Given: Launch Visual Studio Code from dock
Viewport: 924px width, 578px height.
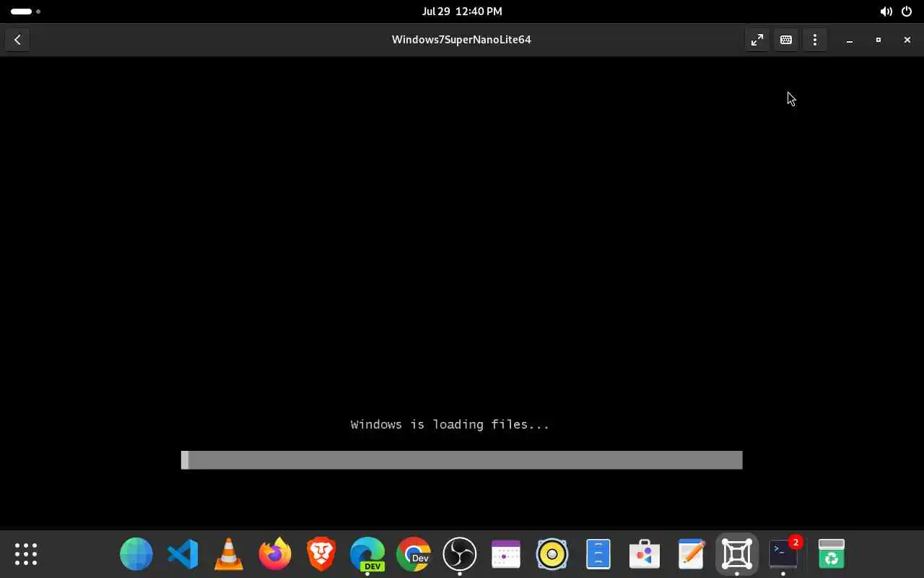Looking at the screenshot, I should 183,554.
